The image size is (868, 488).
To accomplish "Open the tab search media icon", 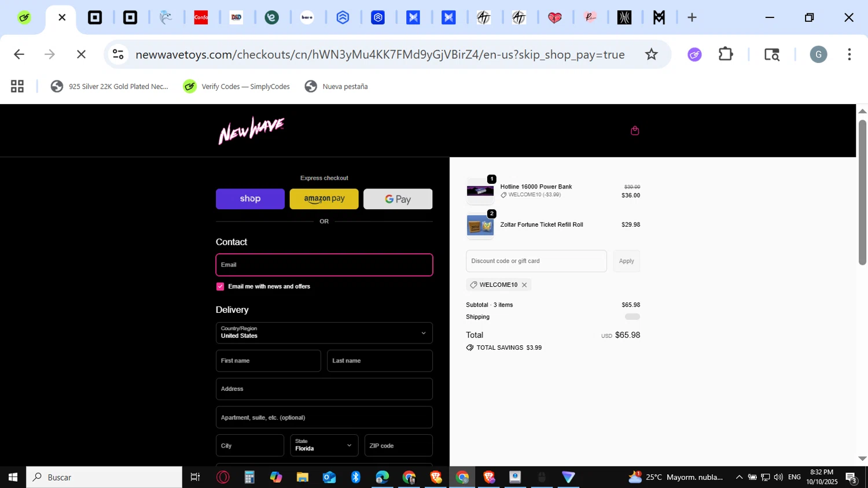I will click(x=772, y=54).
